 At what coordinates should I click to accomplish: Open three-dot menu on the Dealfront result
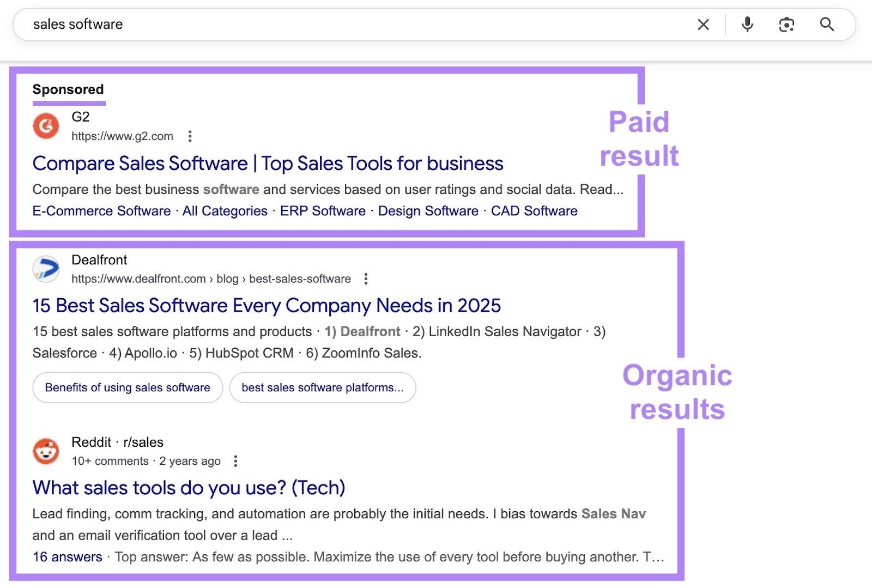[x=365, y=278]
